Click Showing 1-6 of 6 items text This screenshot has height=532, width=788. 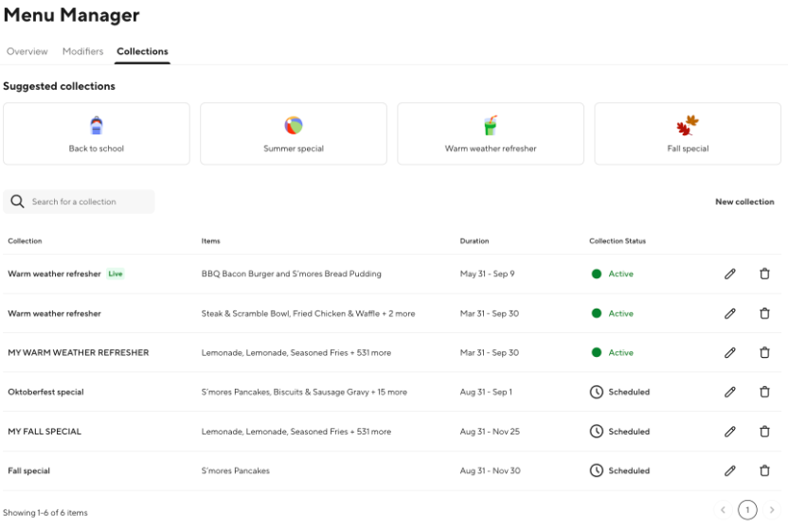[x=45, y=513]
